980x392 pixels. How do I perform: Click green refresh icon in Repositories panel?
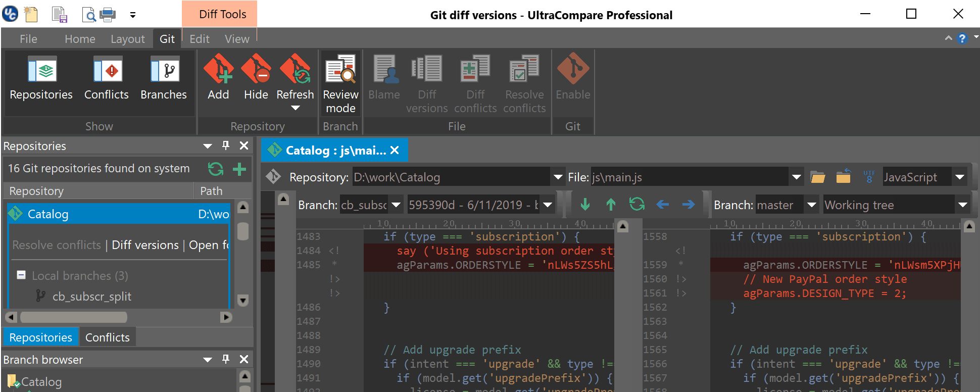coord(216,169)
